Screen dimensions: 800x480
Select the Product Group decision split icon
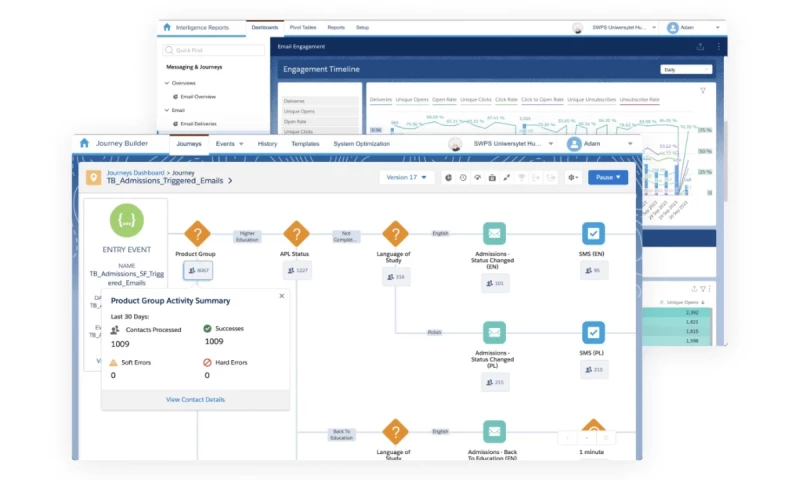(x=197, y=234)
